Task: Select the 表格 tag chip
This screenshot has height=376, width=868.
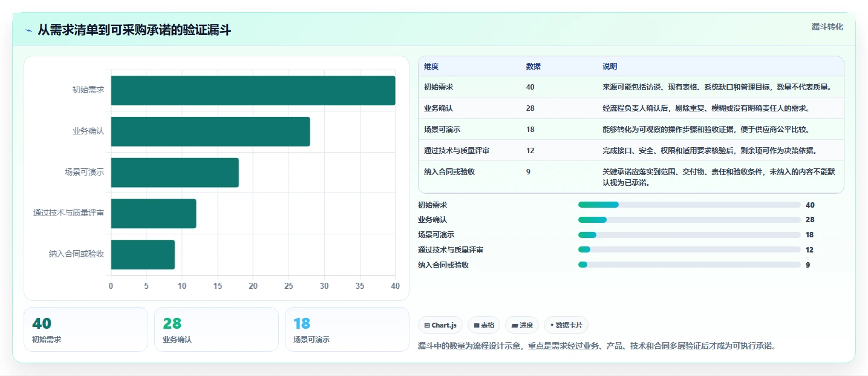Action: (484, 325)
